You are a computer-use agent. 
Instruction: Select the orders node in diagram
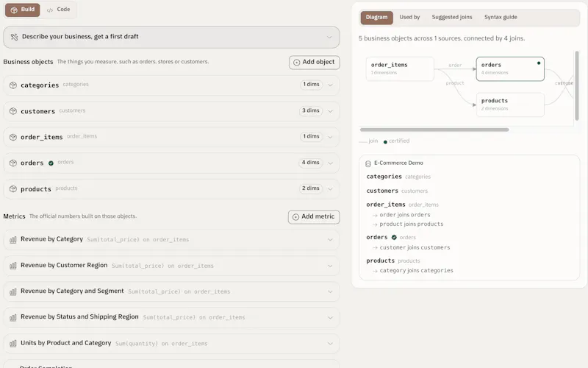point(510,68)
